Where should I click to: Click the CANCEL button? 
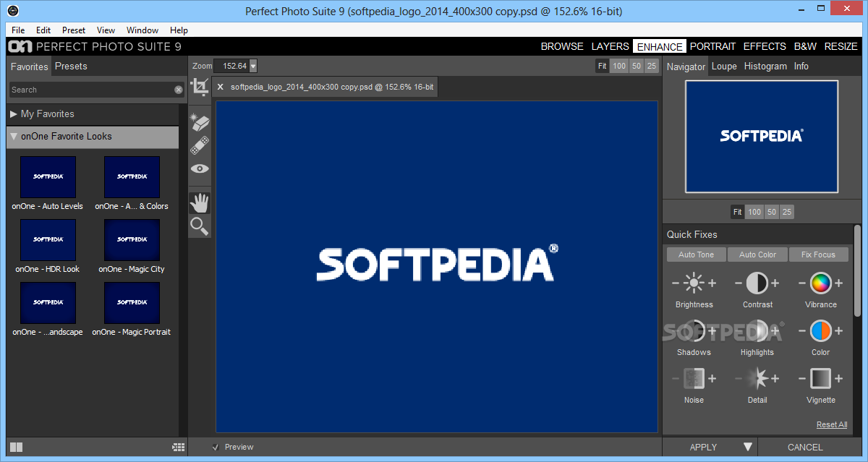(805, 447)
